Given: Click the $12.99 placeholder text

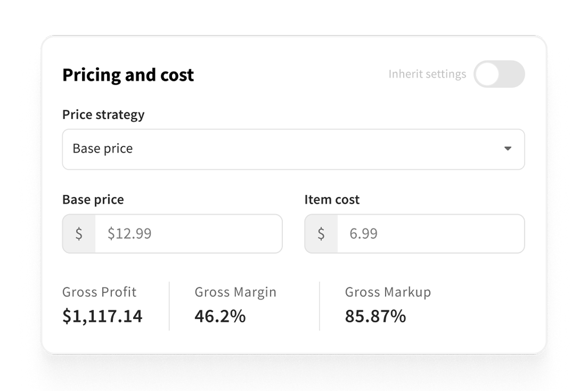Looking at the screenshot, I should pyautogui.click(x=129, y=234).
